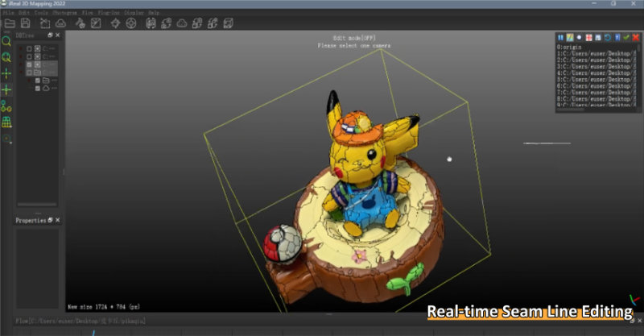This screenshot has height=336, width=644.
Task: Expand the highlighted camera row in DBTree
Action: pos(21,64)
